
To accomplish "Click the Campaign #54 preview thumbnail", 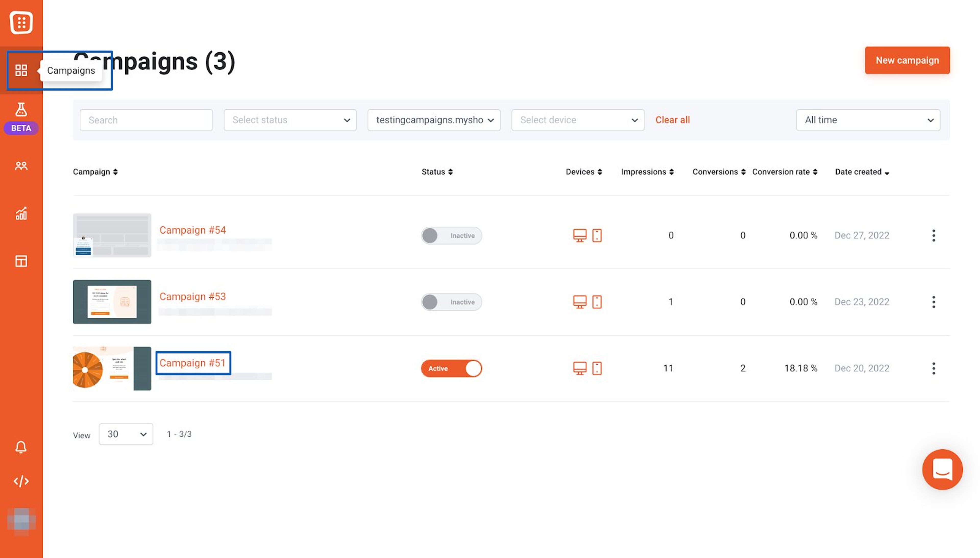I will click(x=112, y=235).
